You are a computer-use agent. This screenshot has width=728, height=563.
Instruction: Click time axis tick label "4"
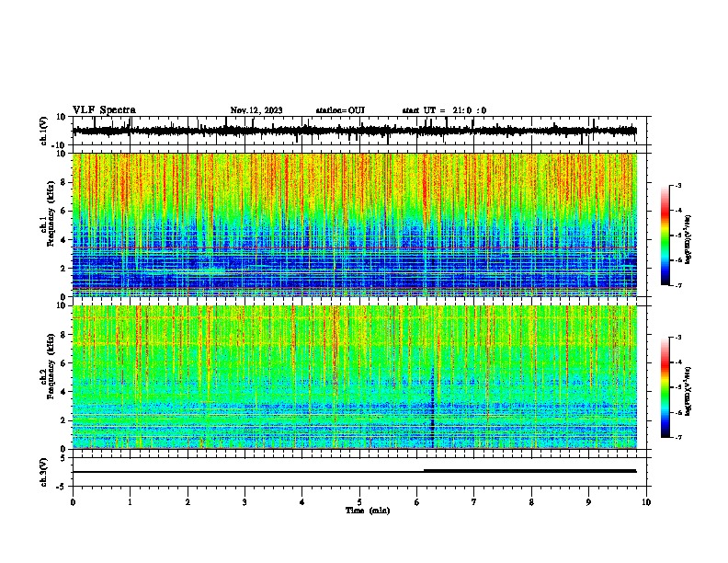click(302, 502)
